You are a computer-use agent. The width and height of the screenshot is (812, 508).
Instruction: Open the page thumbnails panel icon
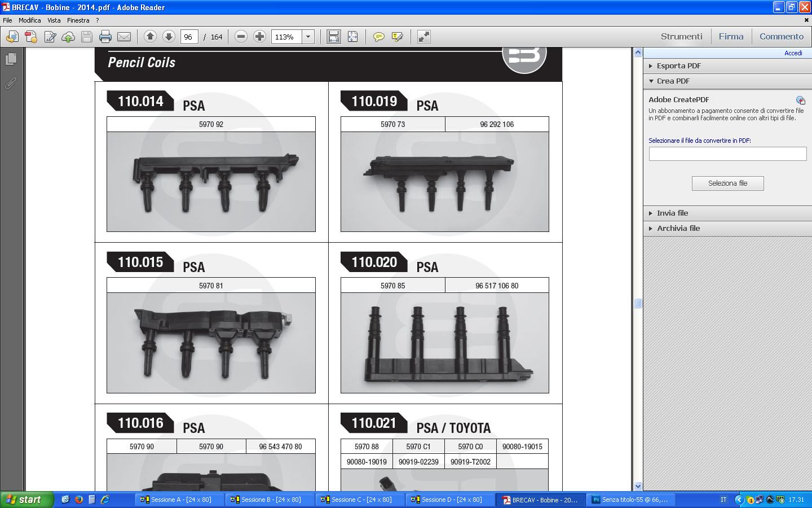[x=11, y=59]
